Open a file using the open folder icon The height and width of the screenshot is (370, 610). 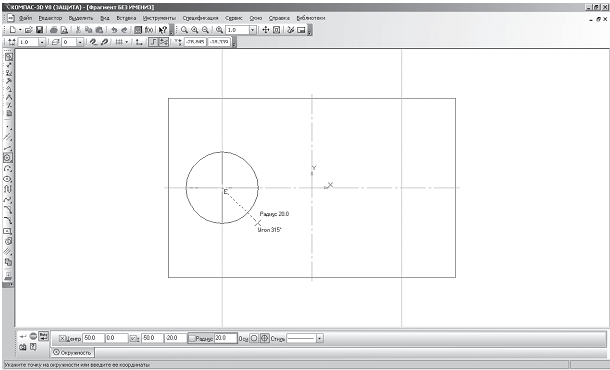point(28,30)
